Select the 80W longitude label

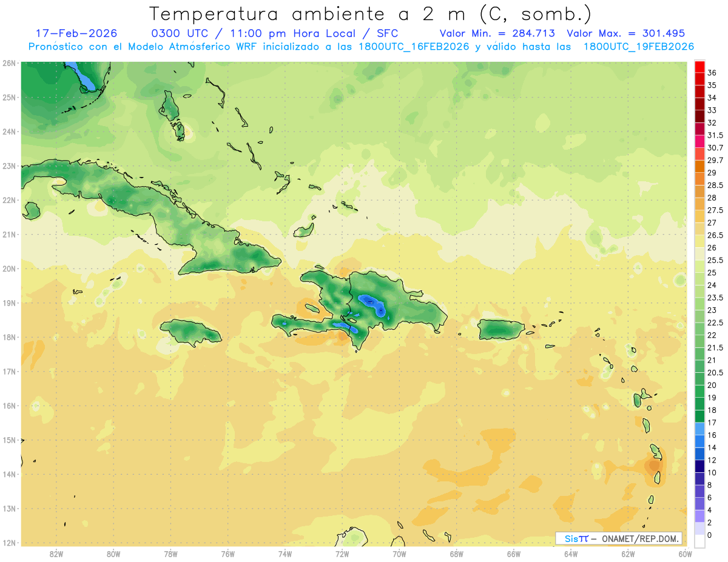click(x=113, y=554)
